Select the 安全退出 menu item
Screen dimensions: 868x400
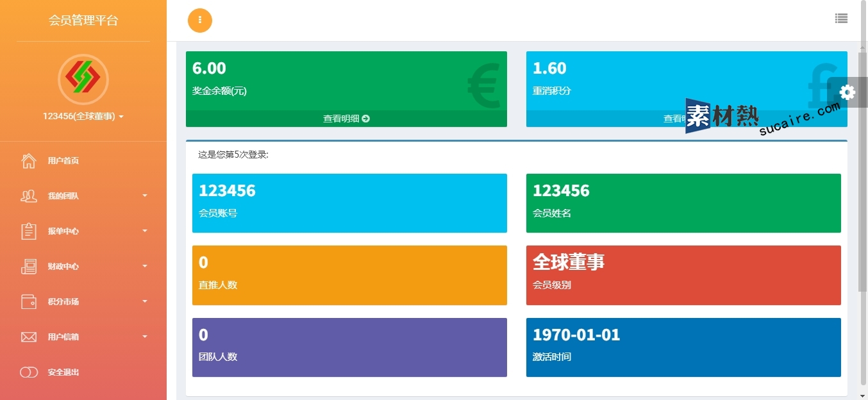pyautogui.click(x=63, y=372)
